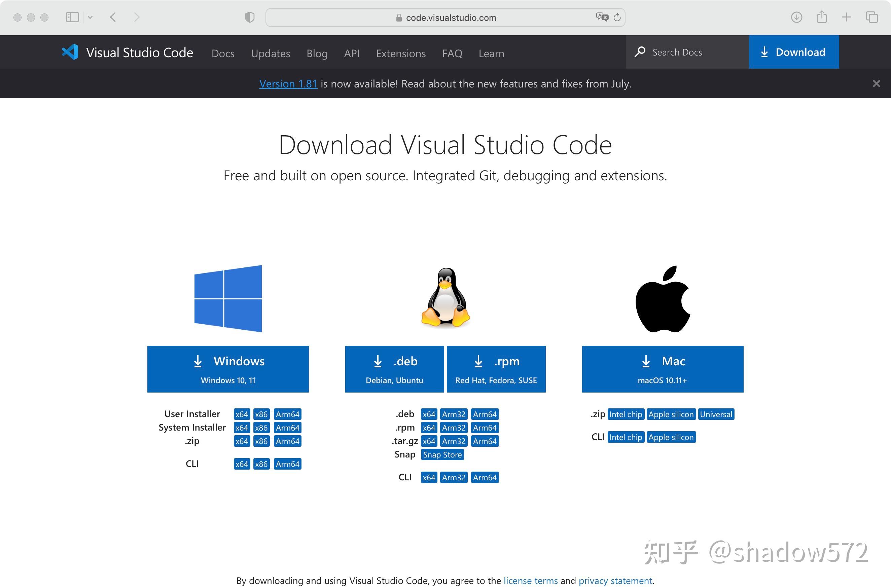Open the Extensions menu item
The width and height of the screenshot is (891, 588).
click(400, 53)
